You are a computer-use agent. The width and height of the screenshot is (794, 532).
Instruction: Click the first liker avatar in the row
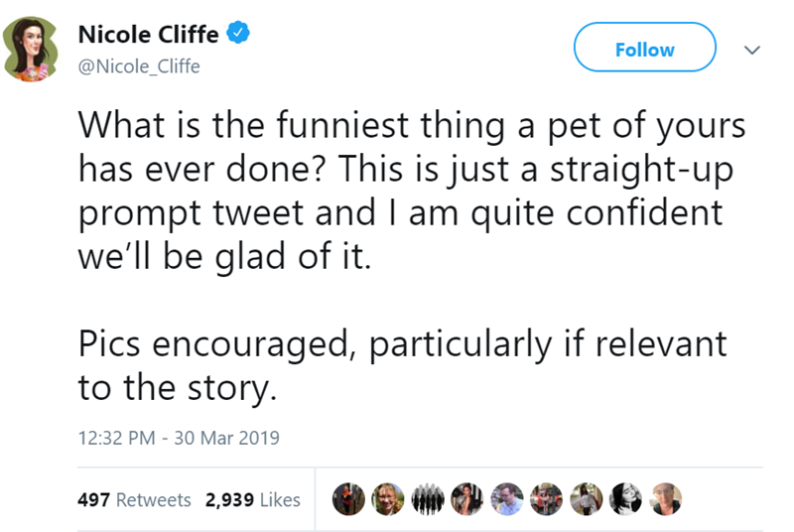pyautogui.click(x=348, y=499)
